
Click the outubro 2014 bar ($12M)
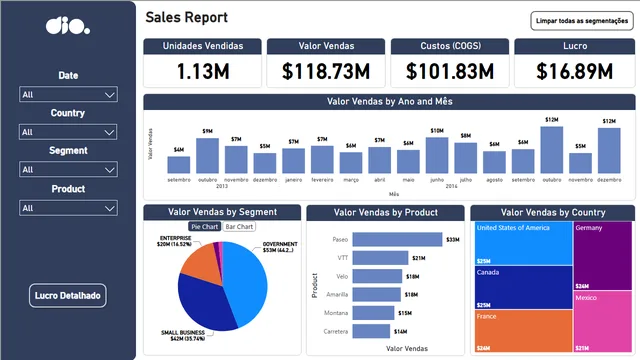pyautogui.click(x=552, y=150)
